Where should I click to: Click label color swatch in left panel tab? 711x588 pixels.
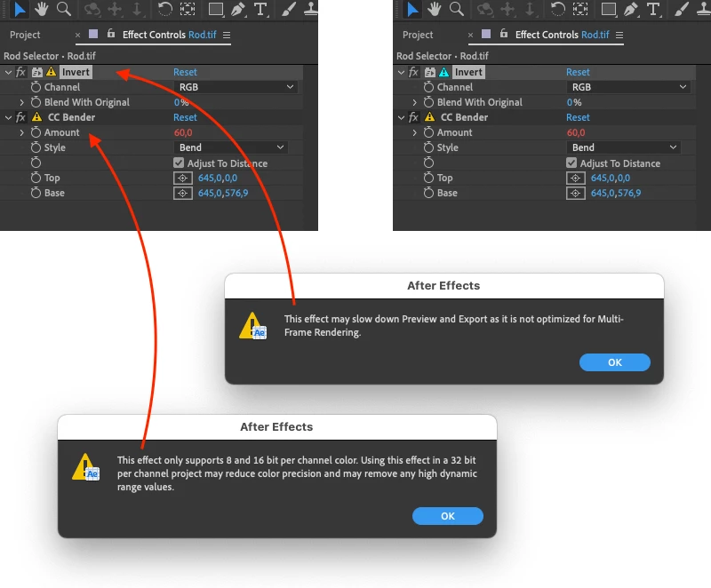(x=93, y=34)
